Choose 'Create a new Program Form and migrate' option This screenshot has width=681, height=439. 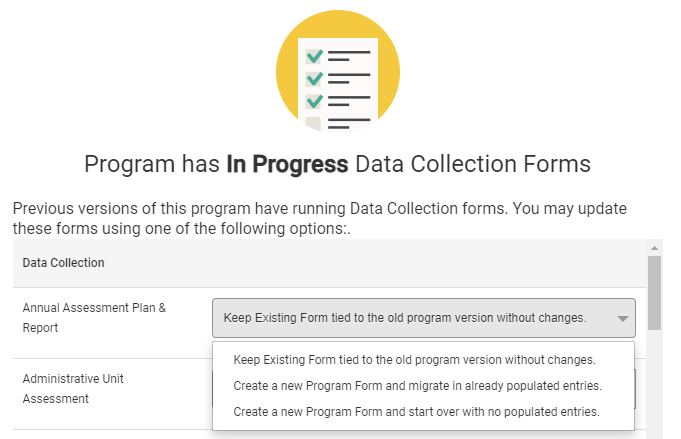point(417,385)
